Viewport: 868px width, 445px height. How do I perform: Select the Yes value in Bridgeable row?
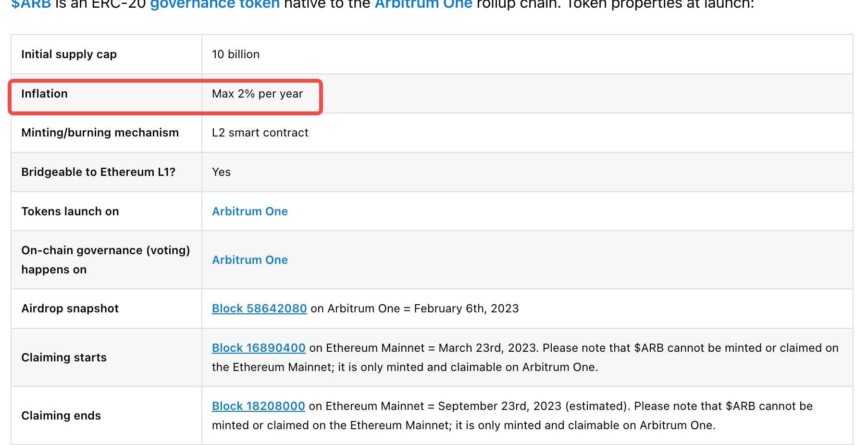click(221, 172)
